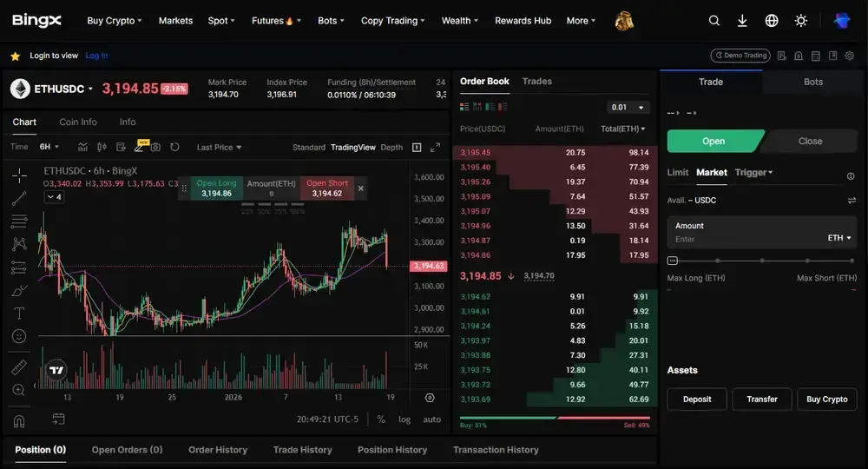Expand the Spot menu
Screen dimensions: 868x469
pyautogui.click(x=220, y=21)
